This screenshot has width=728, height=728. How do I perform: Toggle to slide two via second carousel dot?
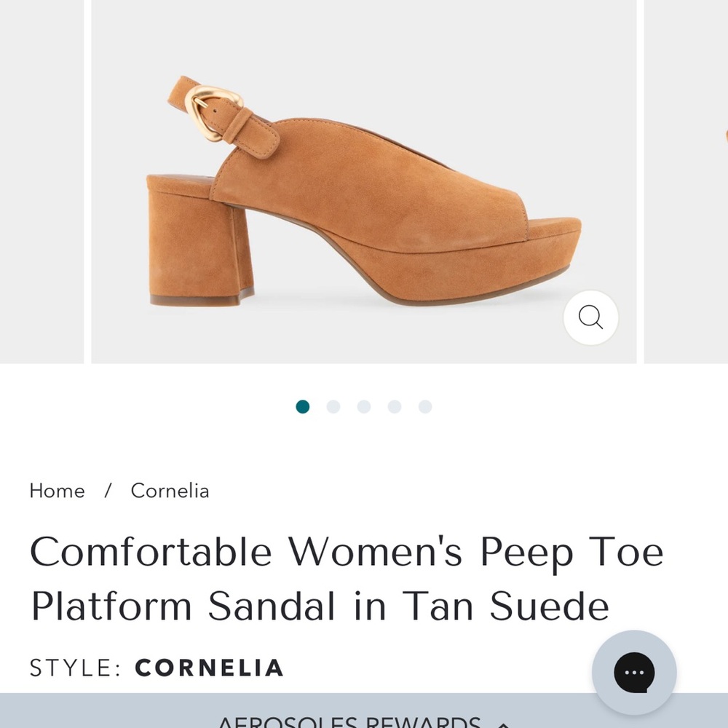tap(333, 407)
